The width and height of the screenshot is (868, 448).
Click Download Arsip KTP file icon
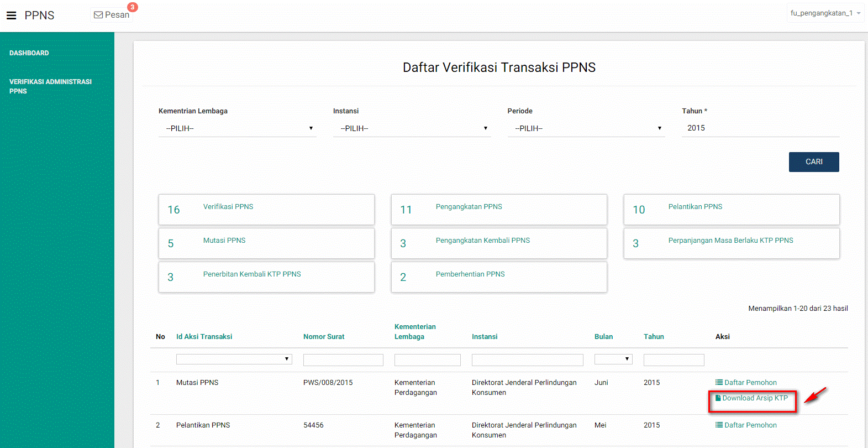coord(718,398)
